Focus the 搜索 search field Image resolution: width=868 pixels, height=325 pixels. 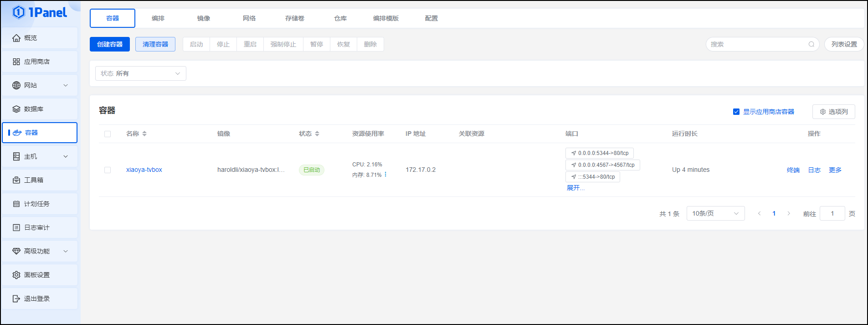tap(763, 44)
